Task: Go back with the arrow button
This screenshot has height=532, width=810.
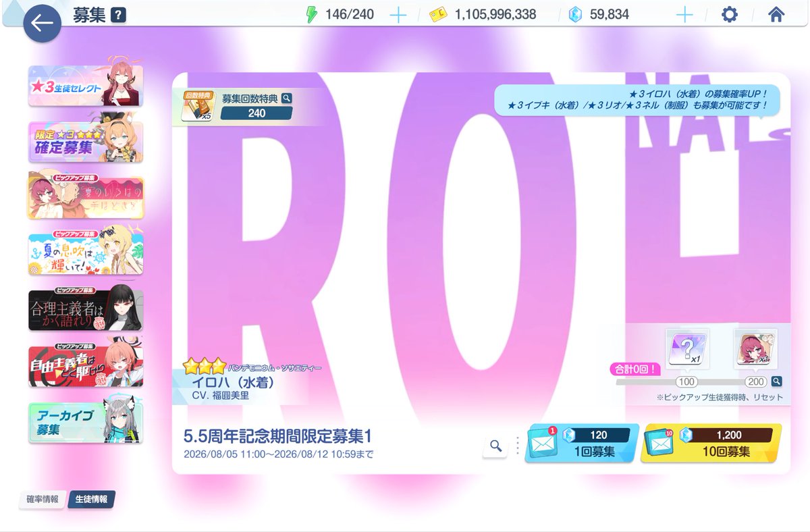Action: [x=43, y=24]
